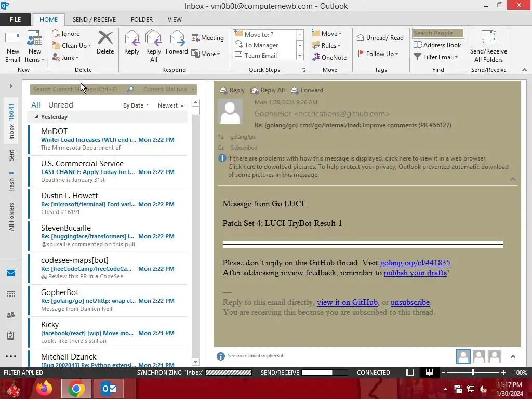Open the Rules dropdown
Screen dimensions: 532x399
click(326, 46)
